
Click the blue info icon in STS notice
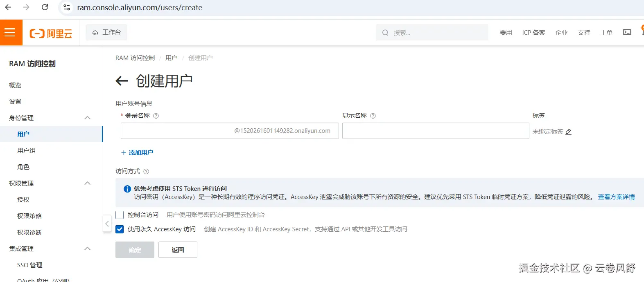pyautogui.click(x=127, y=189)
